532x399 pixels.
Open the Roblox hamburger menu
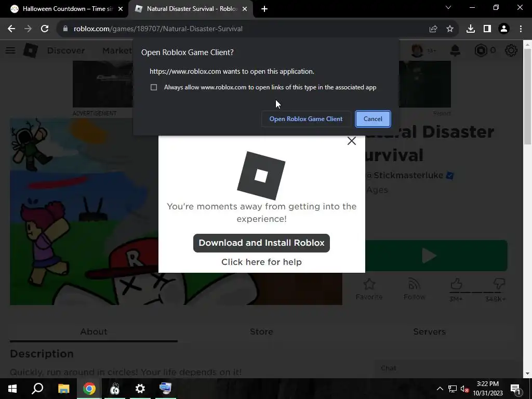tap(10, 50)
